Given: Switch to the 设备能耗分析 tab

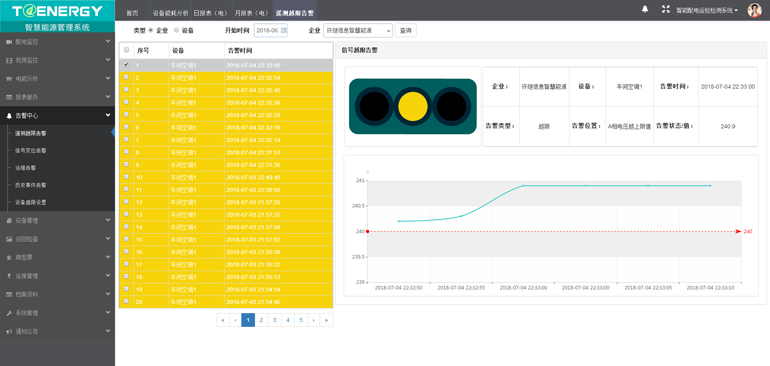Looking at the screenshot, I should (170, 13).
